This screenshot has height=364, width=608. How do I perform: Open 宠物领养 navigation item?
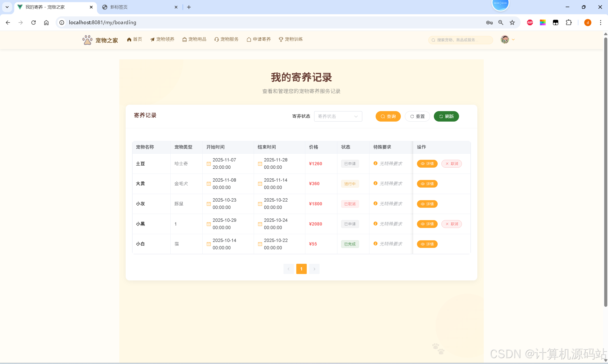point(162,39)
